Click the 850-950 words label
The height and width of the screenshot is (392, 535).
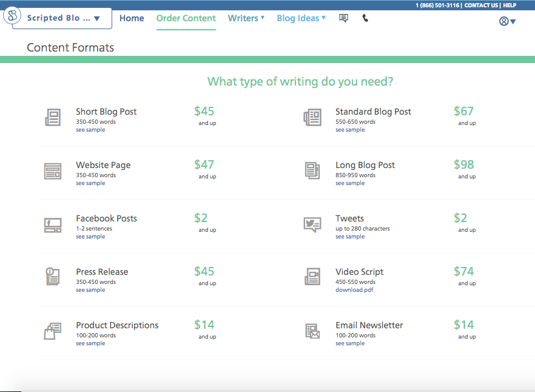355,175
